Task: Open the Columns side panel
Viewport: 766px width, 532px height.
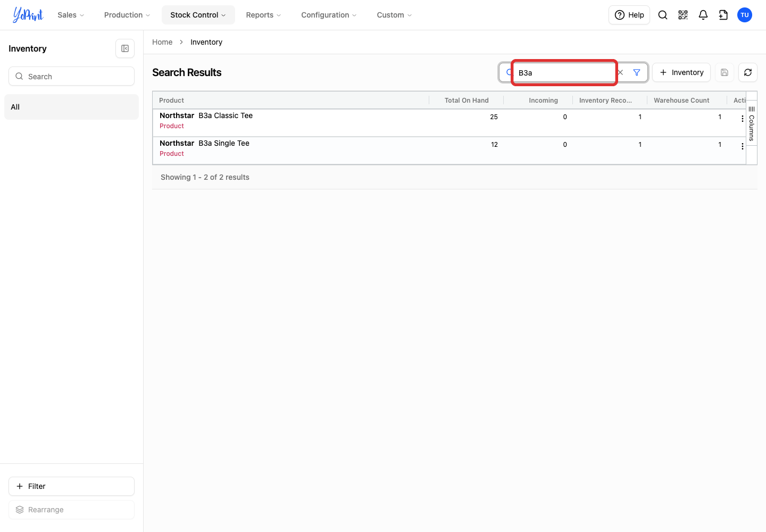Action: (752, 123)
